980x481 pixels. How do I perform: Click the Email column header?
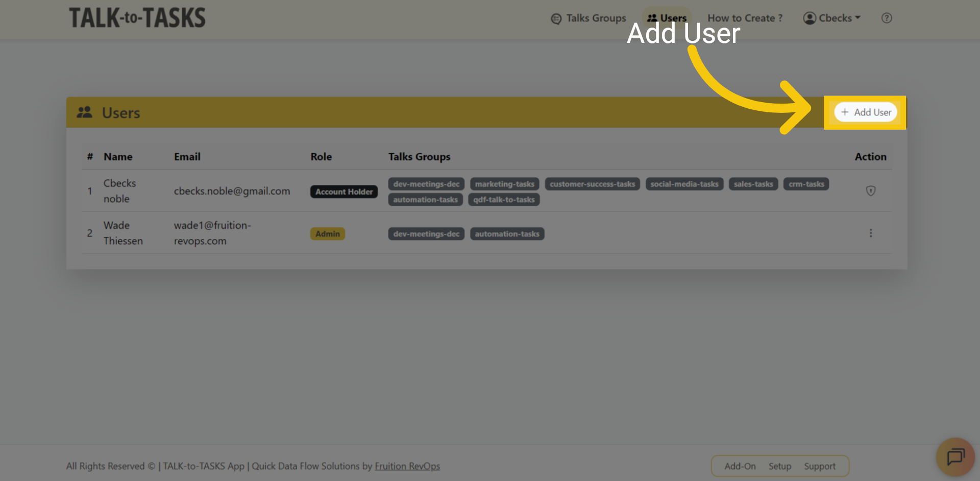187,157
